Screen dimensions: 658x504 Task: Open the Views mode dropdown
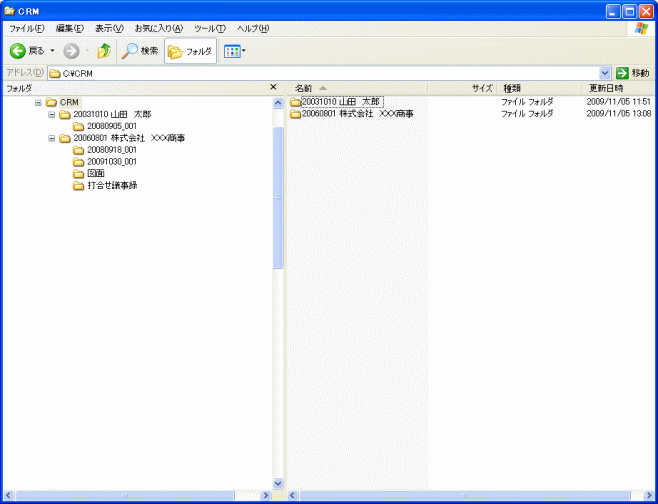point(234,51)
